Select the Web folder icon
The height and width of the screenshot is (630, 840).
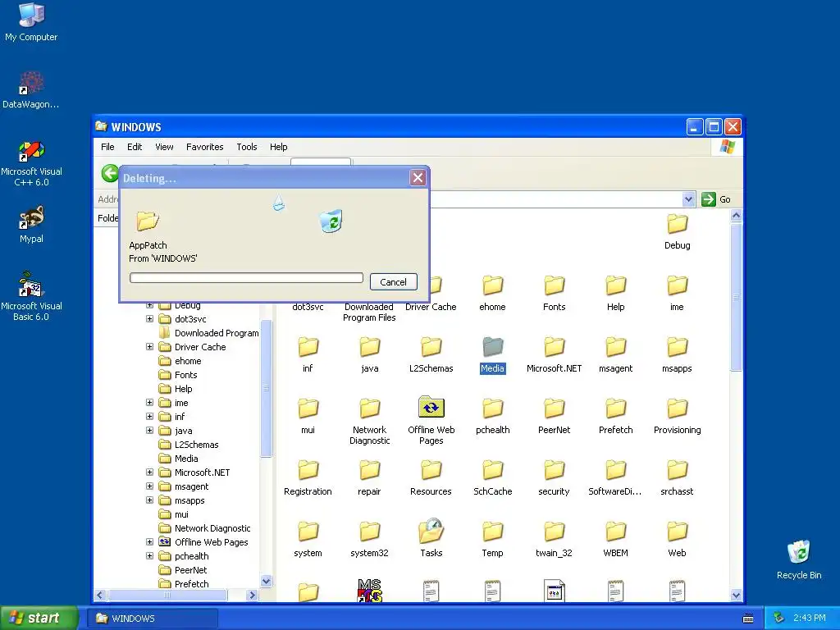(677, 539)
